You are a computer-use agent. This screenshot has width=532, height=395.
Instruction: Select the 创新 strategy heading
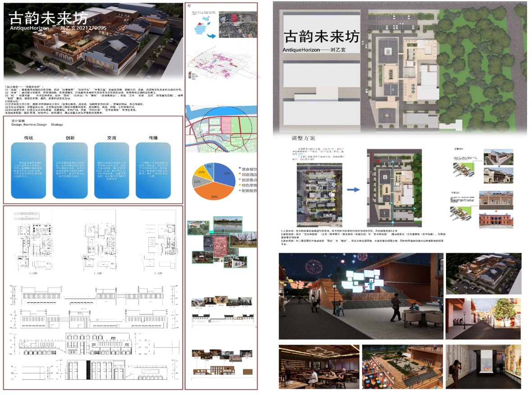click(70, 138)
